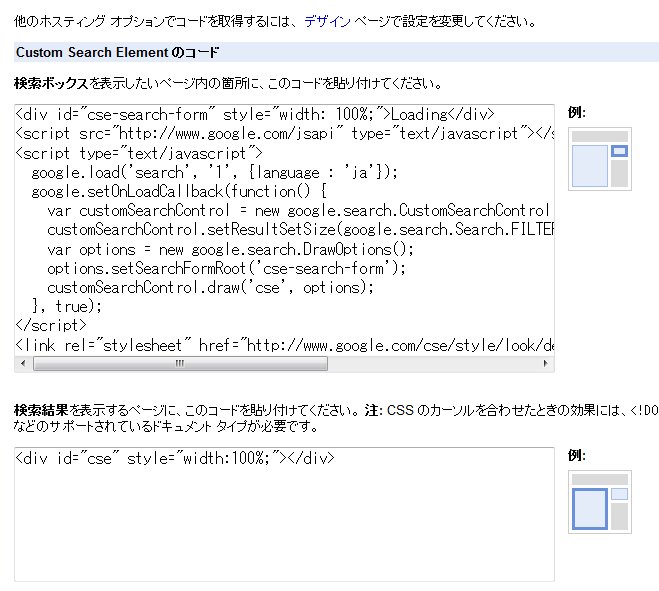This screenshot has width=659, height=591.
Task: Click the <script type="text/javascript"> line
Action: (139, 153)
